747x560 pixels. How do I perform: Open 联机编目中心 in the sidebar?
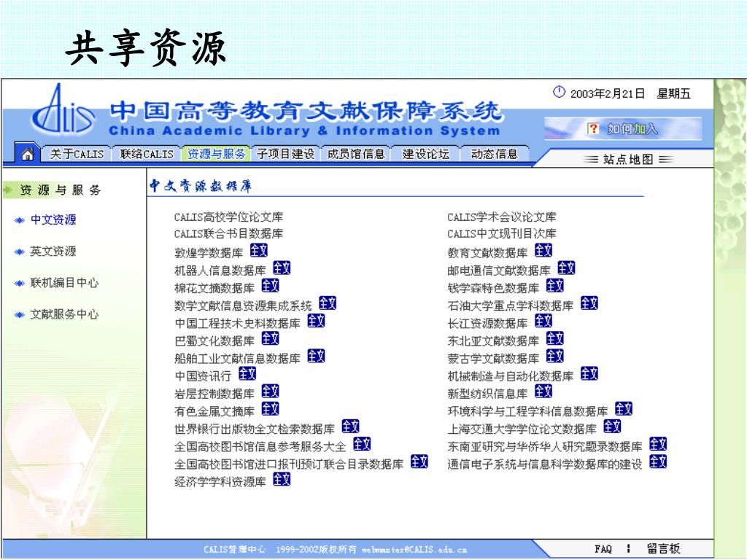coord(64,282)
